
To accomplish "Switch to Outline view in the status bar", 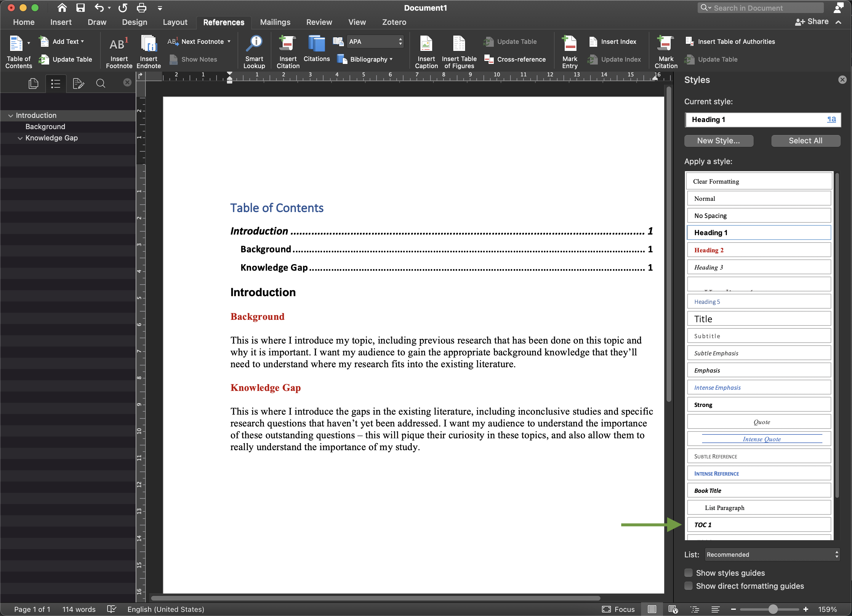I will pyautogui.click(x=695, y=609).
